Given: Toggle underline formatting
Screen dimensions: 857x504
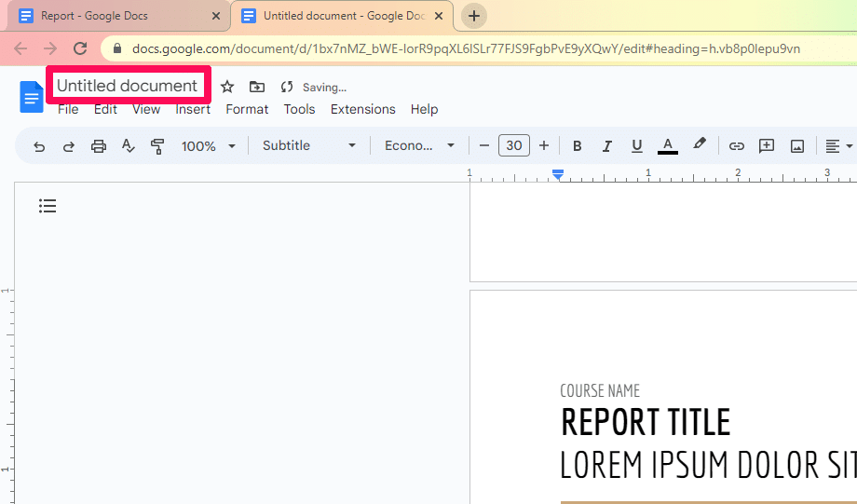Looking at the screenshot, I should [x=637, y=146].
